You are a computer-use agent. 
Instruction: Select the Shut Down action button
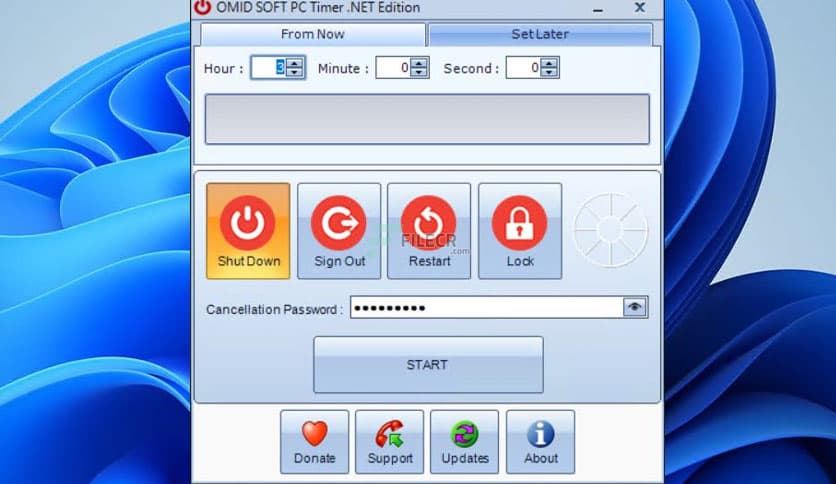pos(248,231)
